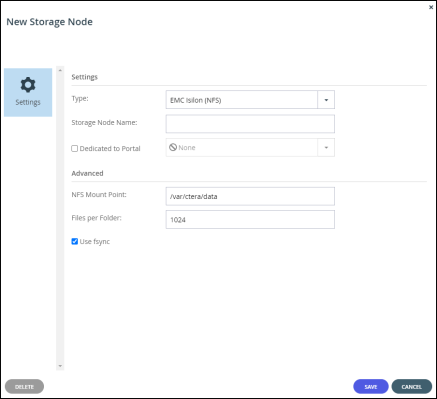437x399 pixels.
Task: Click the Use fsync label text
Action: click(95, 242)
